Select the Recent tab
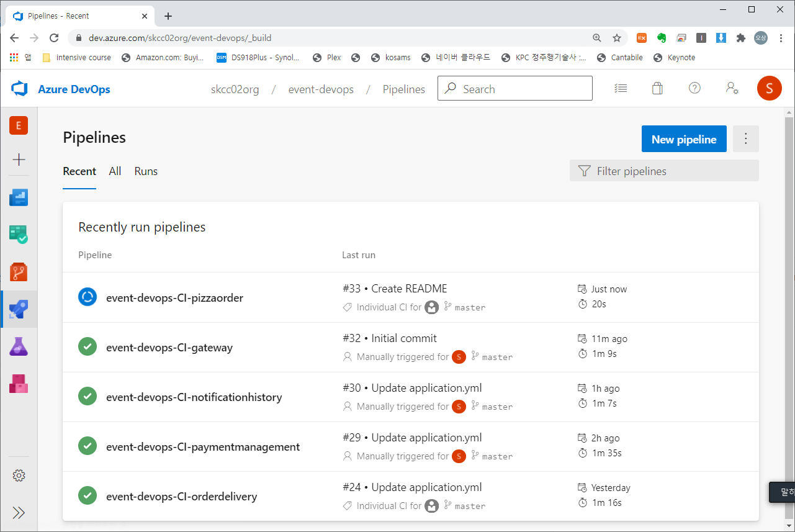 [x=79, y=171]
